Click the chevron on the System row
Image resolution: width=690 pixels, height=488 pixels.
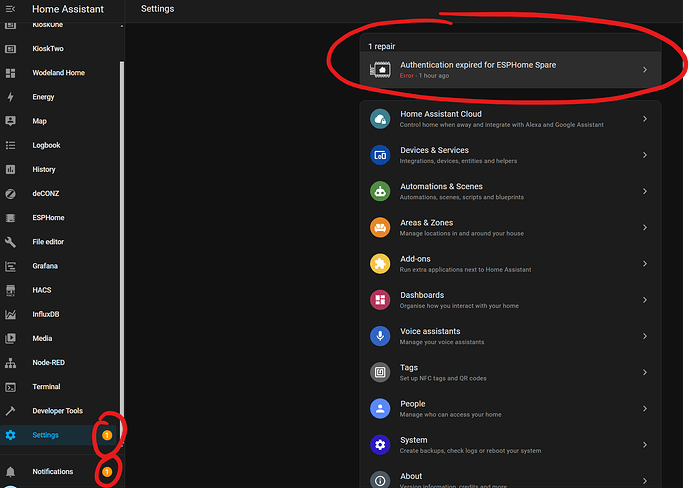click(x=645, y=445)
